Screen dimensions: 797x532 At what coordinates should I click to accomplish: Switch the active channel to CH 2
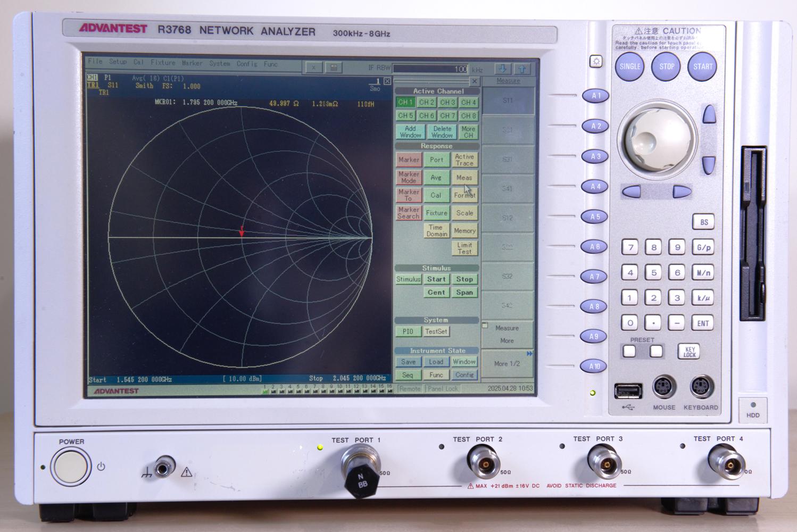tap(426, 102)
